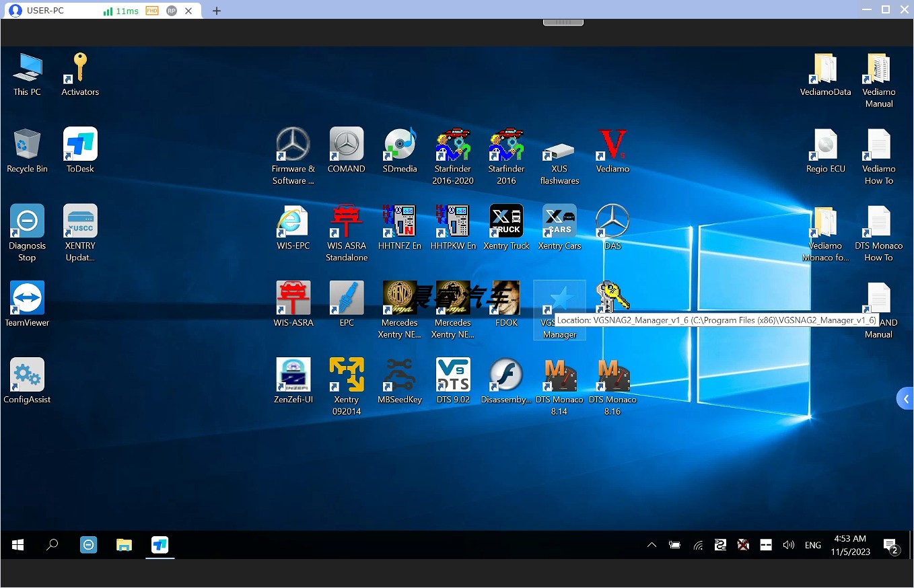Click the taskbar Diagnosis Stop icon
Image resolution: width=914 pixels, height=588 pixels.
point(88,545)
